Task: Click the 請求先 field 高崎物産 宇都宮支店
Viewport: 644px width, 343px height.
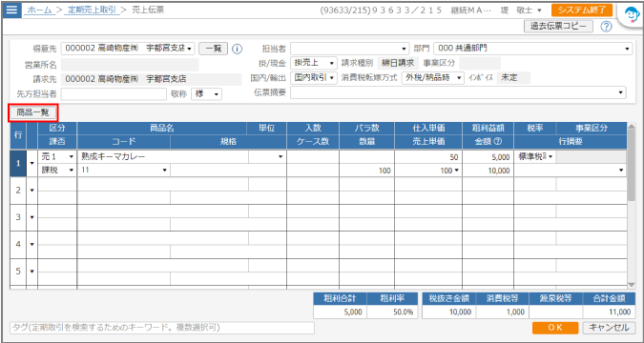Action: (x=151, y=79)
